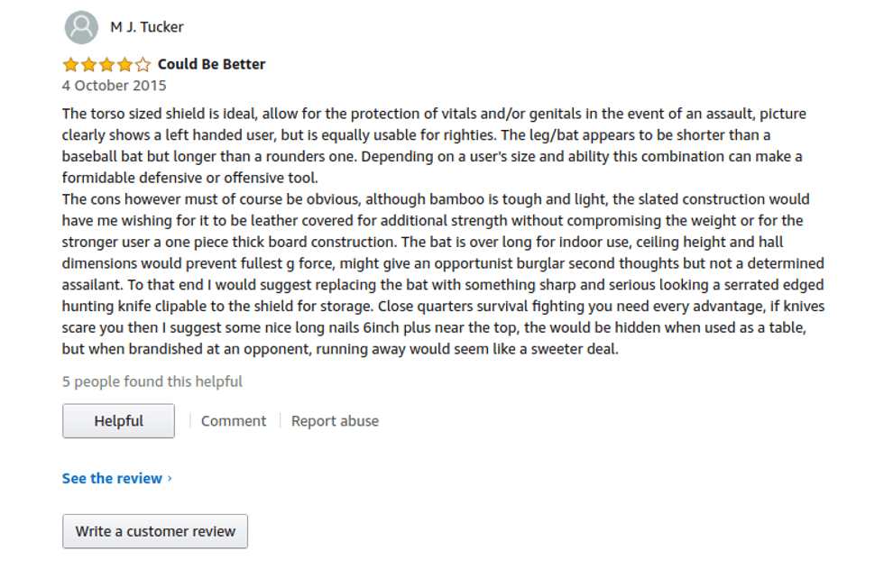Image resolution: width=884 pixels, height=588 pixels.
Task: Click the final line starting but when brandished
Action: [x=339, y=349]
